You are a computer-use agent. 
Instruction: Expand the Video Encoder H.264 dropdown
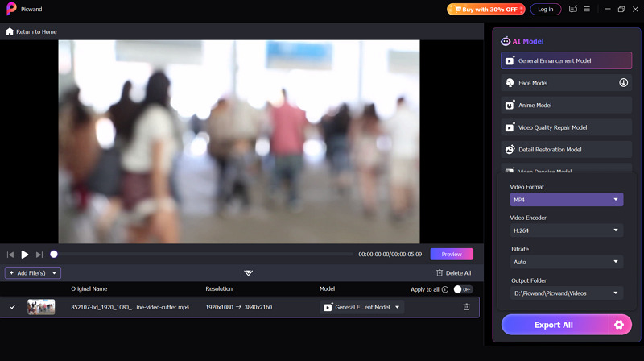point(566,230)
